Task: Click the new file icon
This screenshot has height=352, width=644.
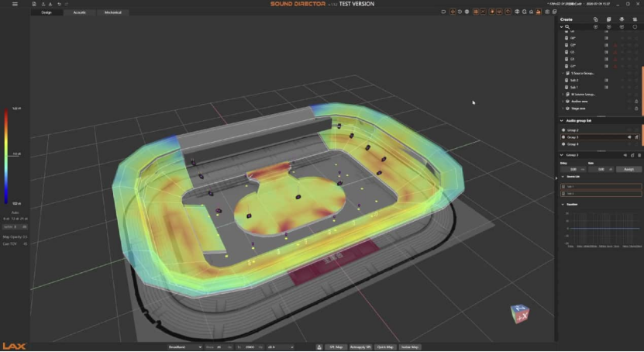Action: click(x=34, y=4)
